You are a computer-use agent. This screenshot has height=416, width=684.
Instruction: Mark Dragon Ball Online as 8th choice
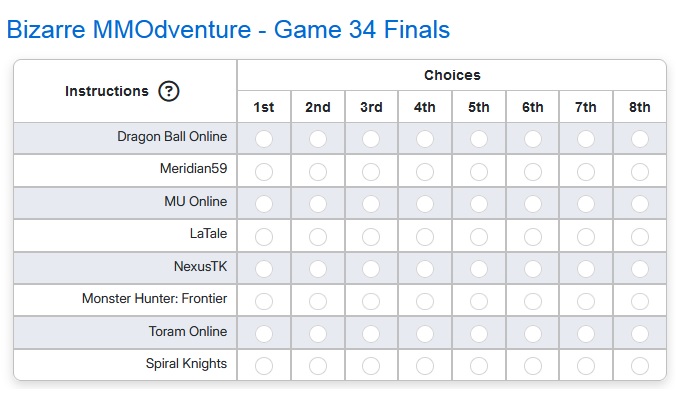640,139
